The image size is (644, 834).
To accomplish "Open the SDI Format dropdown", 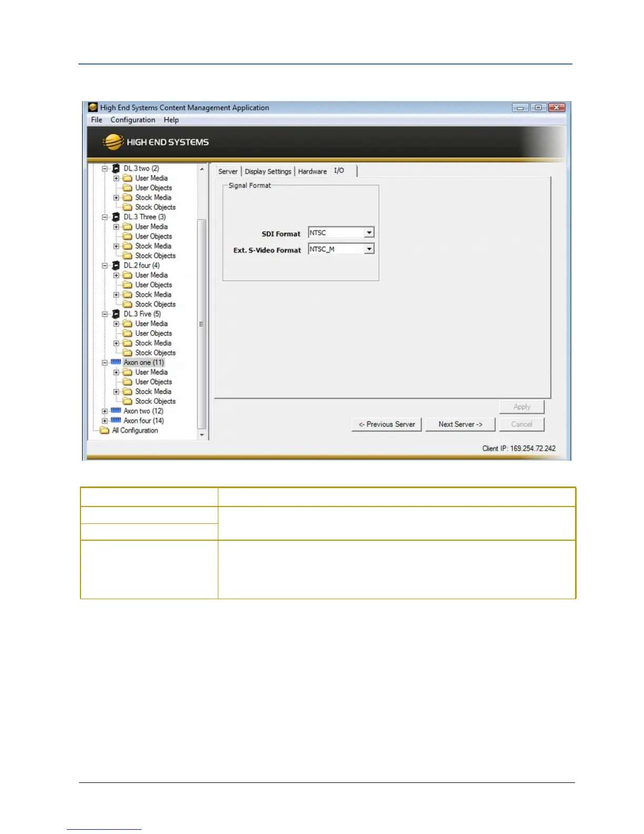I will point(369,233).
